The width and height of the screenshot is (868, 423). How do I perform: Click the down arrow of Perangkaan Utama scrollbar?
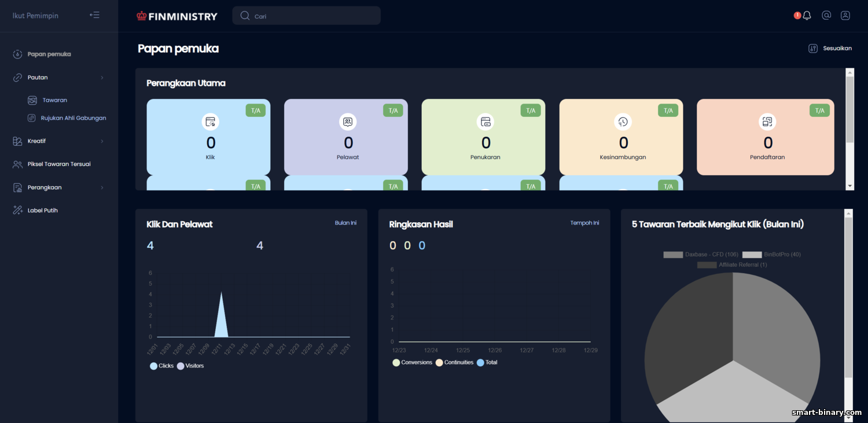(850, 186)
